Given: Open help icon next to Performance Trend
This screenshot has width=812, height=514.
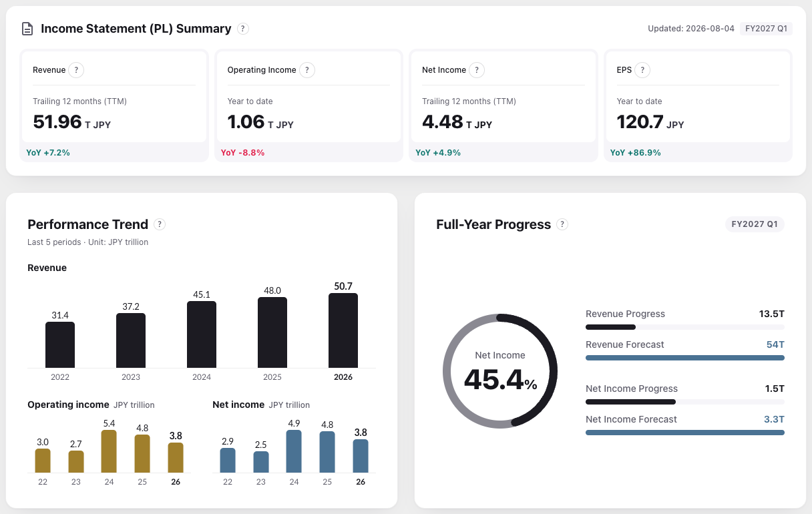Looking at the screenshot, I should 160,224.
